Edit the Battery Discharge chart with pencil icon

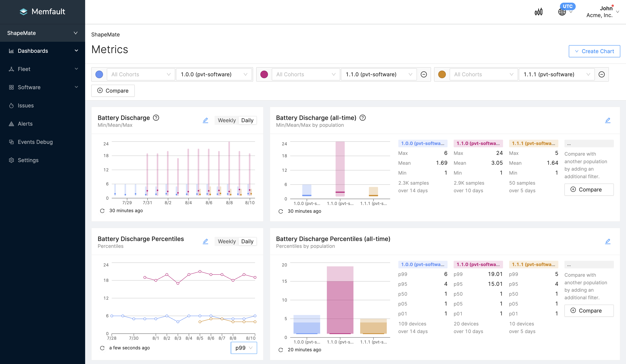point(205,120)
